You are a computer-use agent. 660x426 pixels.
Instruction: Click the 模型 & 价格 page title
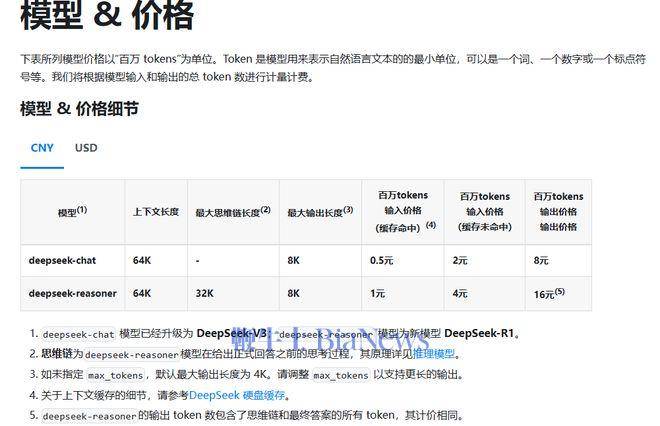pos(106,18)
